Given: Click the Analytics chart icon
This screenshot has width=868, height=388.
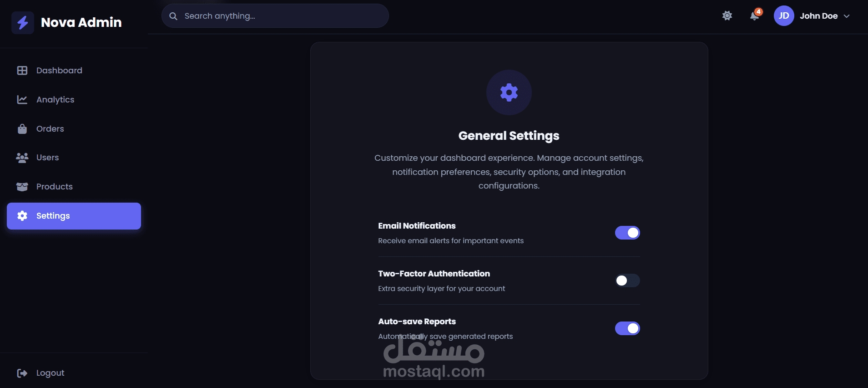Looking at the screenshot, I should 22,100.
